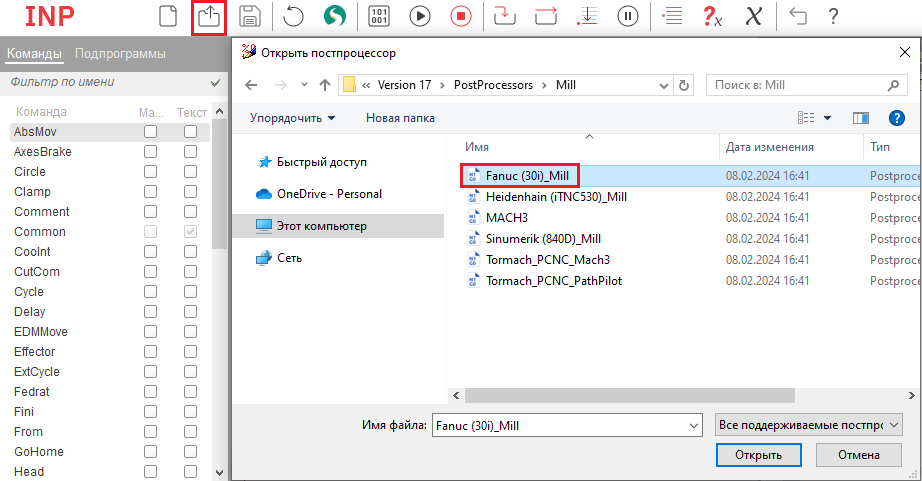
Task: Expand the file name combo box arrow
Action: click(x=694, y=425)
